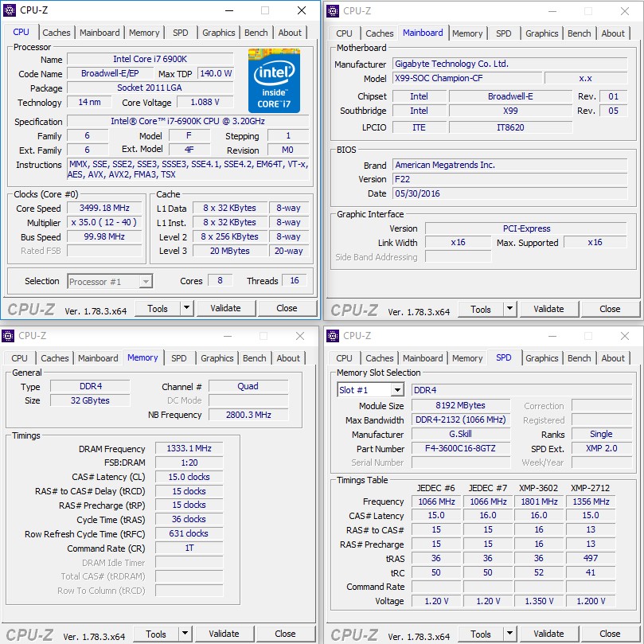This screenshot has width=644, height=644.
Task: Expand the Tools arrow in the CPU window
Action: coord(187,307)
